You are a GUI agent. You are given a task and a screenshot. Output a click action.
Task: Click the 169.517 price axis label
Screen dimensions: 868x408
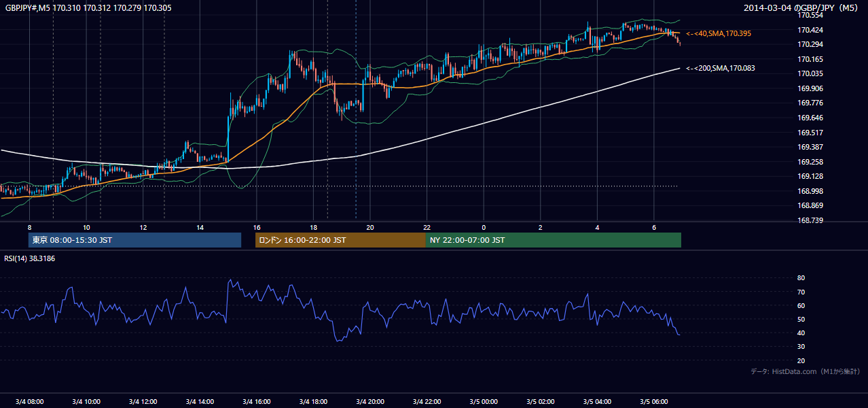click(x=810, y=133)
